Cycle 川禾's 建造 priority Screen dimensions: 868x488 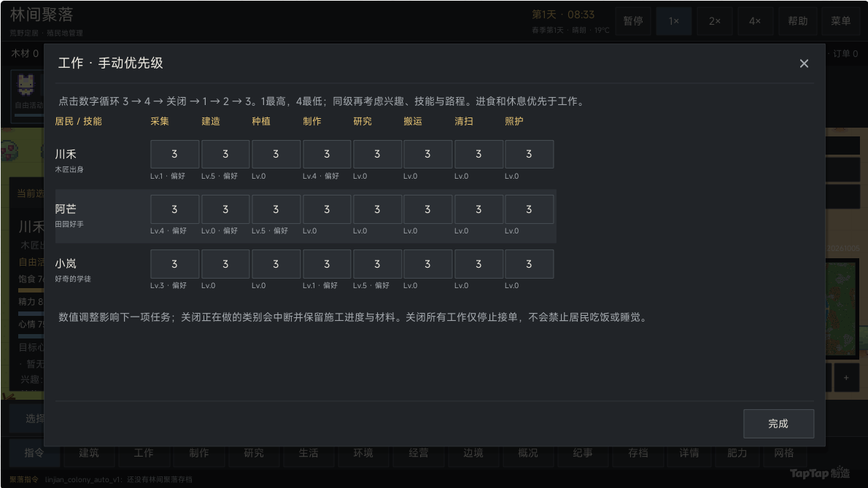[x=225, y=155]
